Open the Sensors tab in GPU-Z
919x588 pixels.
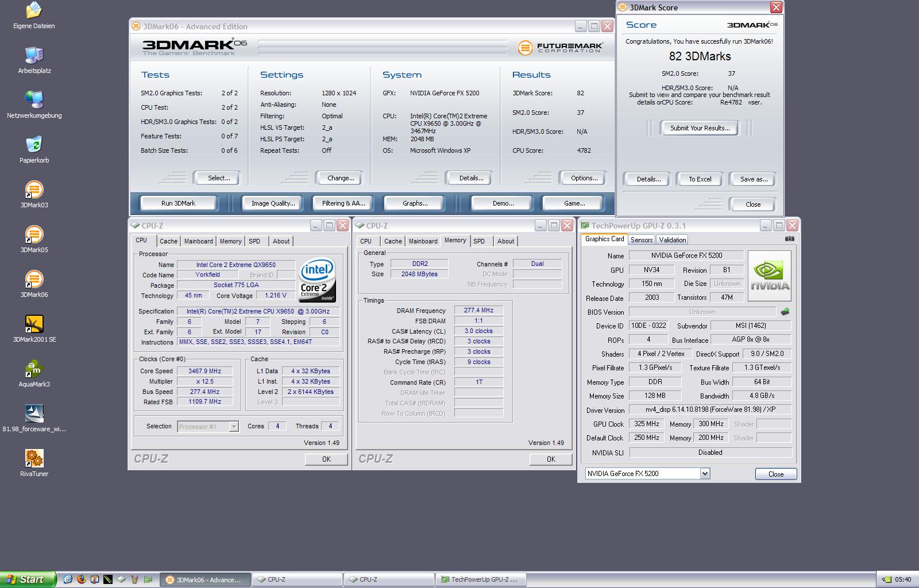(x=641, y=239)
